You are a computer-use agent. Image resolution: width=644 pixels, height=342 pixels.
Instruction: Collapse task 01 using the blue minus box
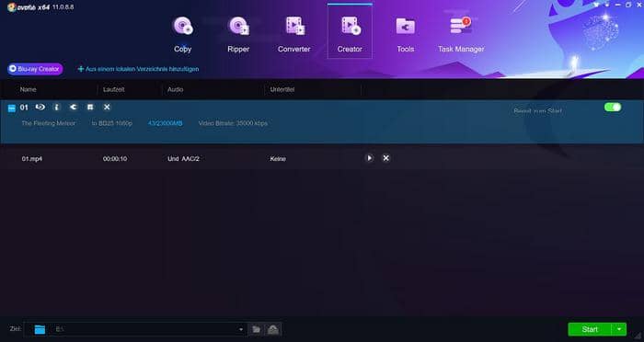click(x=12, y=108)
